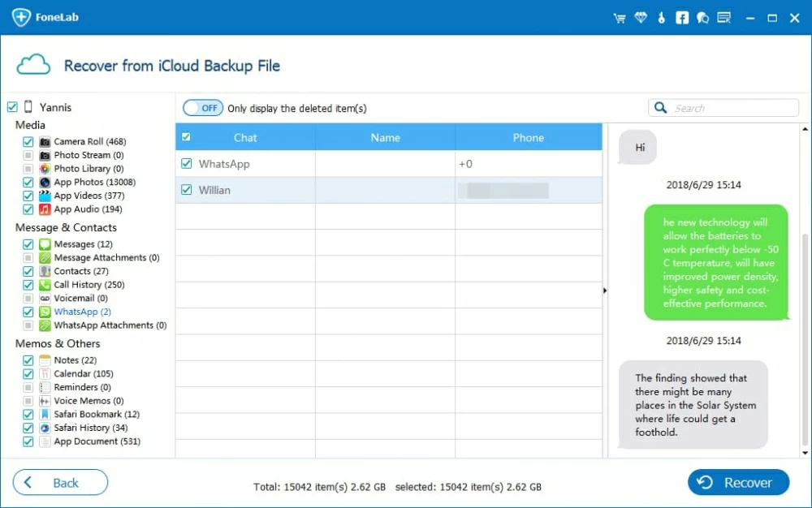Viewport: 812px width, 508px height.
Task: Click the comment form icon in the titlebar
Action: [x=723, y=16]
